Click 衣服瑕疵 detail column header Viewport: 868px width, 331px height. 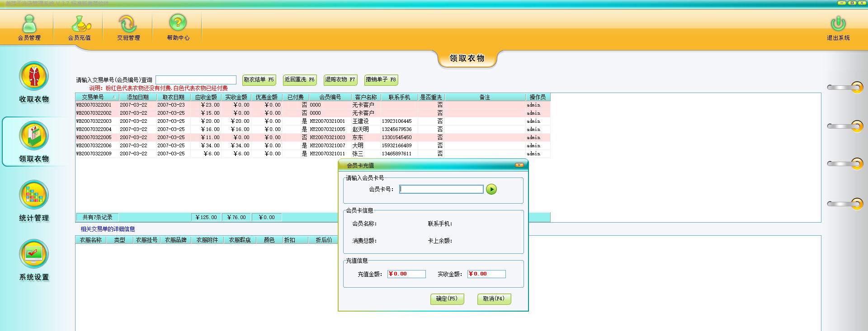point(240,240)
